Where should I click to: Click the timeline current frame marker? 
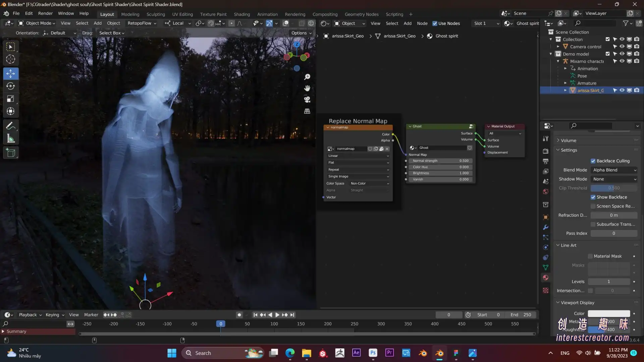(x=221, y=324)
